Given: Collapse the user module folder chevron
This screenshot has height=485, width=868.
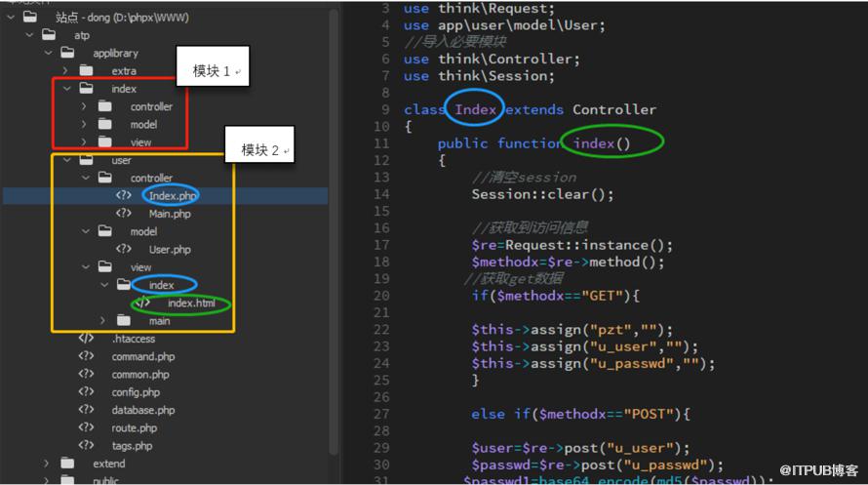Looking at the screenshot, I should (67, 160).
